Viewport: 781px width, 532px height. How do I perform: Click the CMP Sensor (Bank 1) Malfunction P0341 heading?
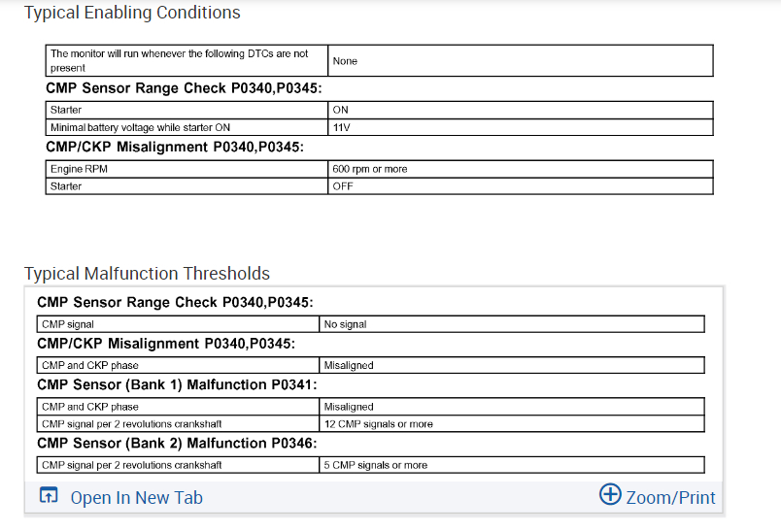(177, 384)
